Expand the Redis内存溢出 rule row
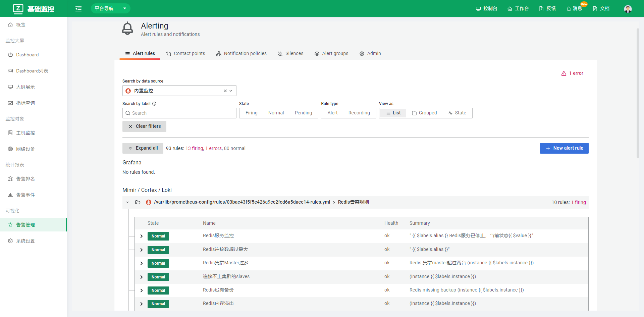This screenshot has width=644, height=317. [142, 304]
